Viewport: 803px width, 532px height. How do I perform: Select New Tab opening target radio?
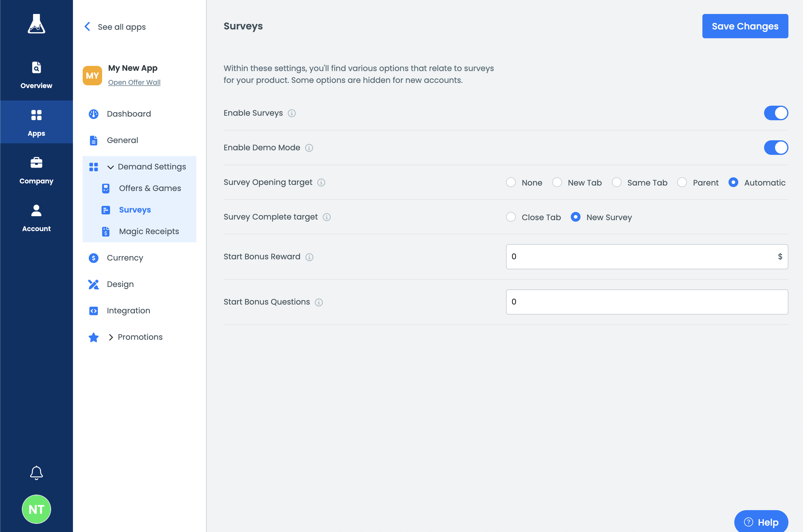(x=557, y=182)
